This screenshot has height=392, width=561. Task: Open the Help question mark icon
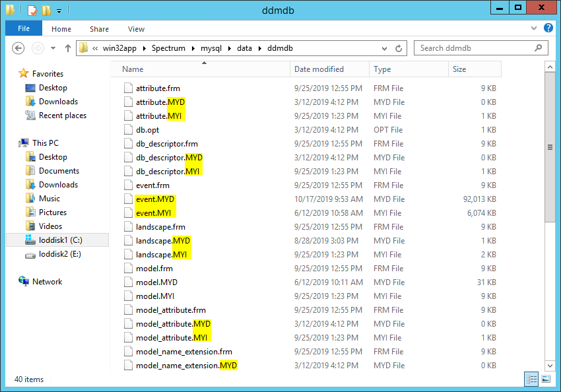pos(548,28)
